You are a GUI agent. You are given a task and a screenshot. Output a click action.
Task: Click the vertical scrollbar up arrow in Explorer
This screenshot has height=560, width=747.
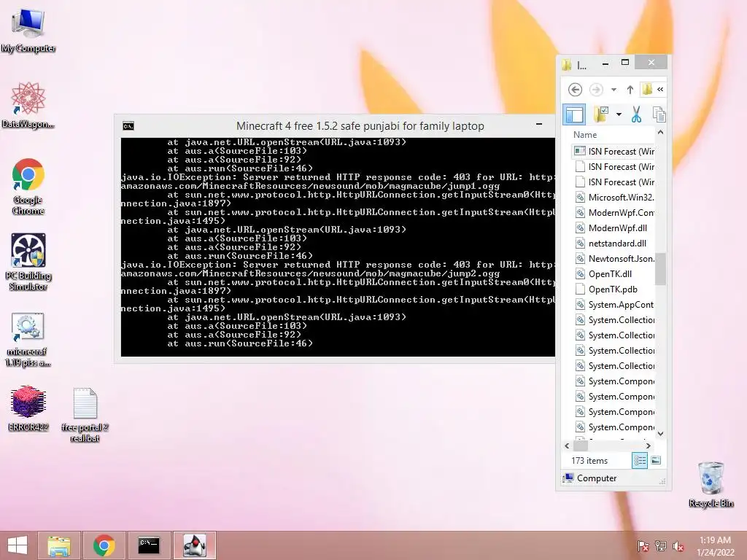click(x=660, y=133)
